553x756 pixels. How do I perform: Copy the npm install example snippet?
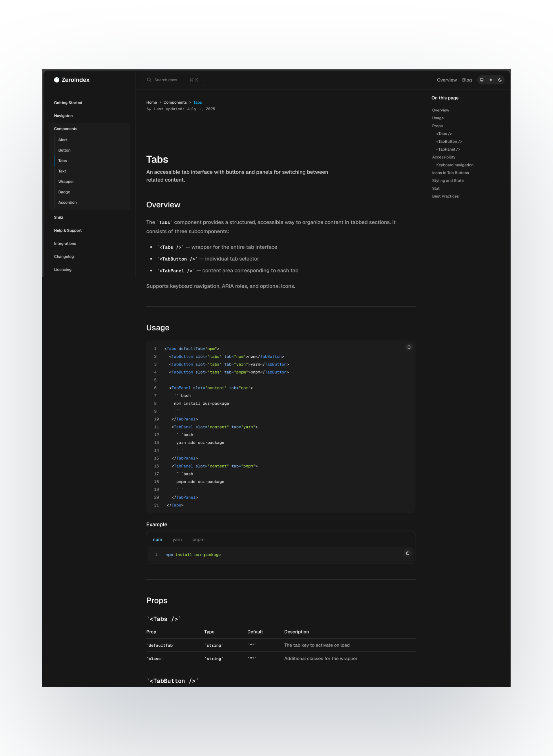click(407, 553)
